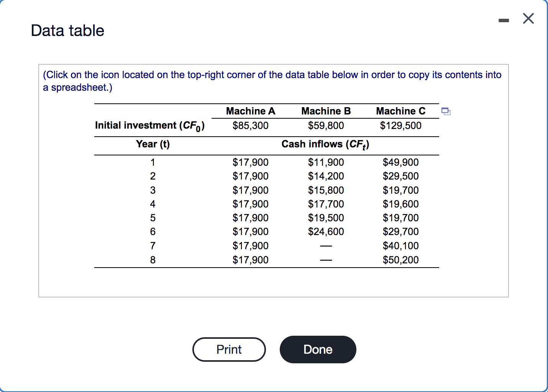Select the Machine A column header

pos(251,111)
